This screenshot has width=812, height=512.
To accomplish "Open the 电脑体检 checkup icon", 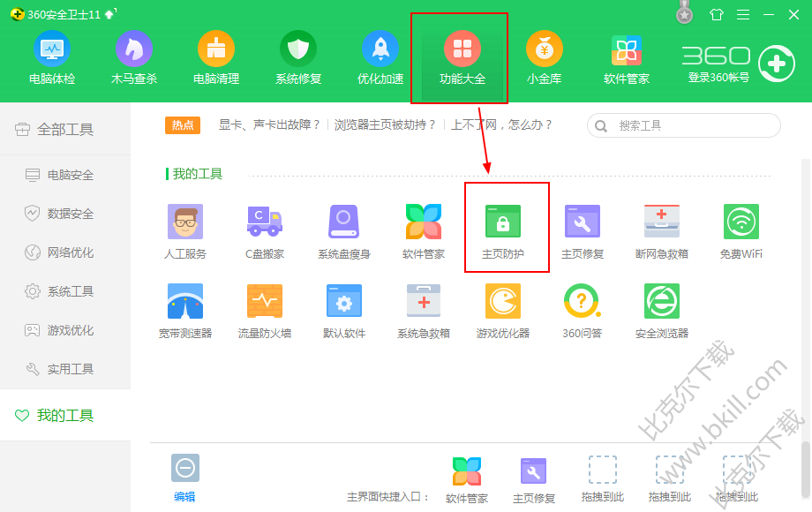I will [52, 58].
